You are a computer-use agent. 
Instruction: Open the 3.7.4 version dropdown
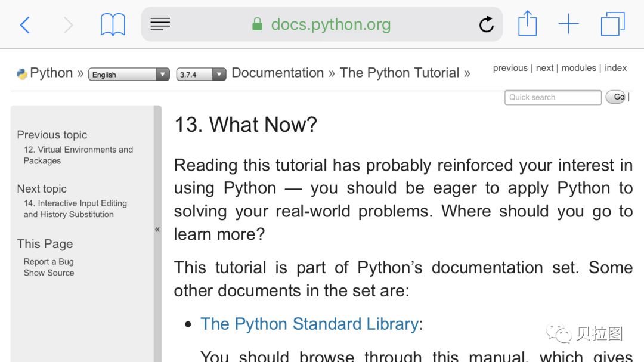[201, 75]
